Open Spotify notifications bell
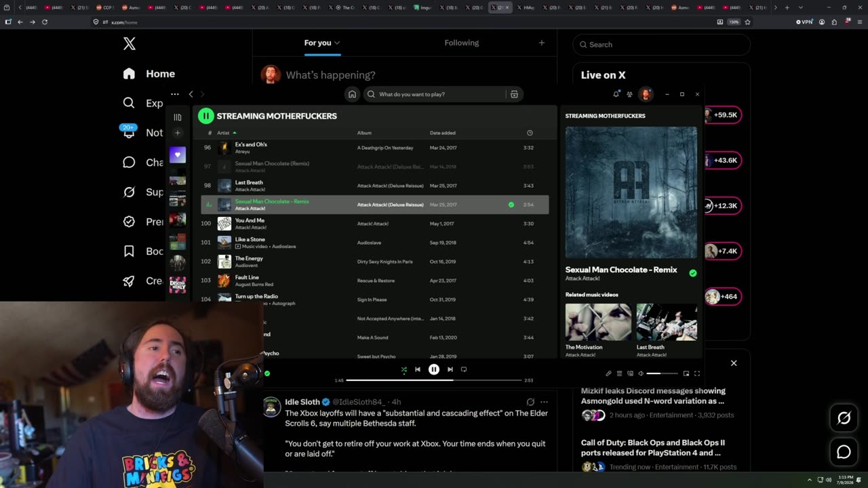 tap(616, 94)
